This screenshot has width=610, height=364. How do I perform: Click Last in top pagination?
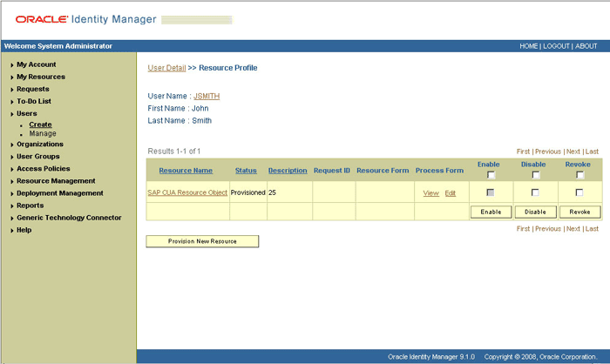point(592,152)
